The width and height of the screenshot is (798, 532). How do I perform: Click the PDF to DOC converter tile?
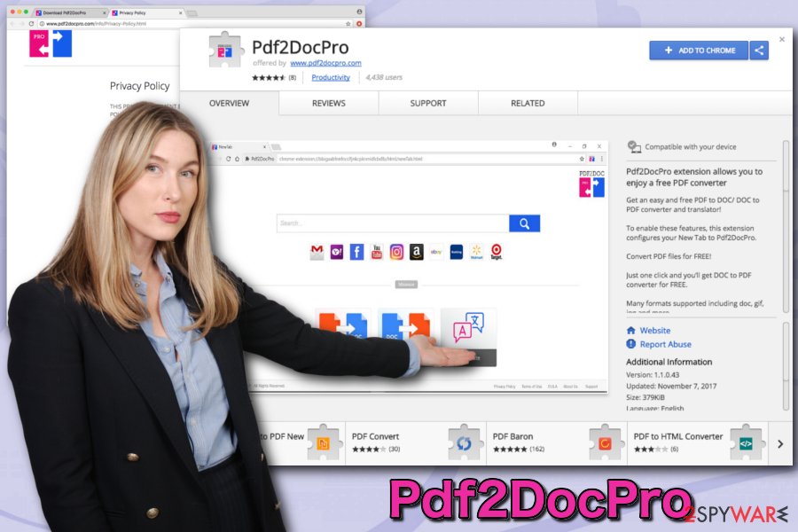(x=343, y=325)
